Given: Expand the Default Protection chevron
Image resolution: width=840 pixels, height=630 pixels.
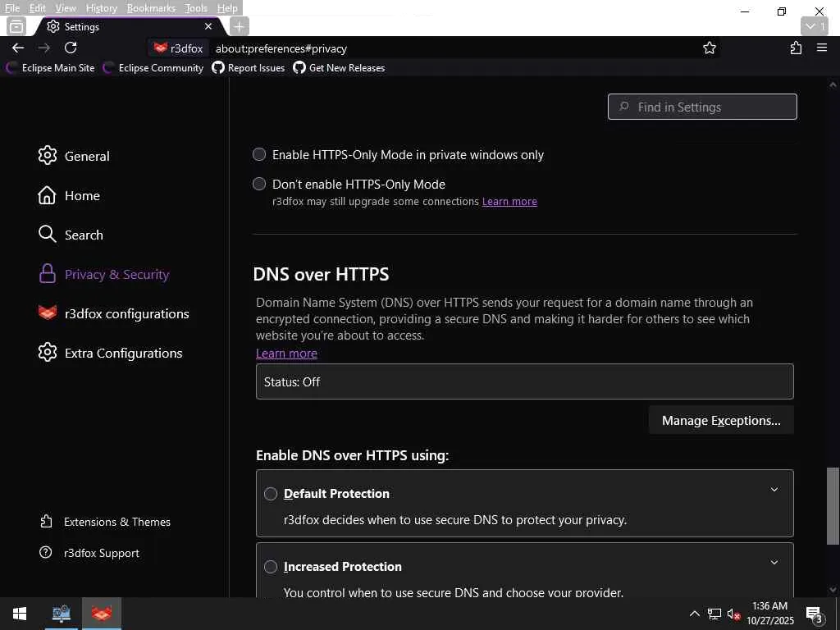Looking at the screenshot, I should 774,490.
